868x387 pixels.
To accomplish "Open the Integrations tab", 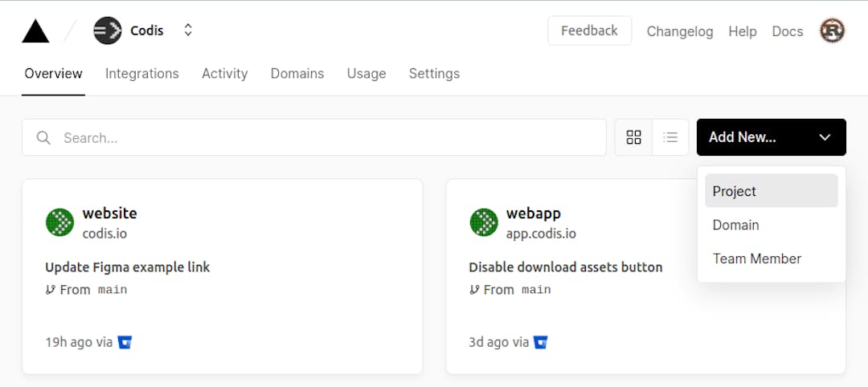I will pos(141,73).
